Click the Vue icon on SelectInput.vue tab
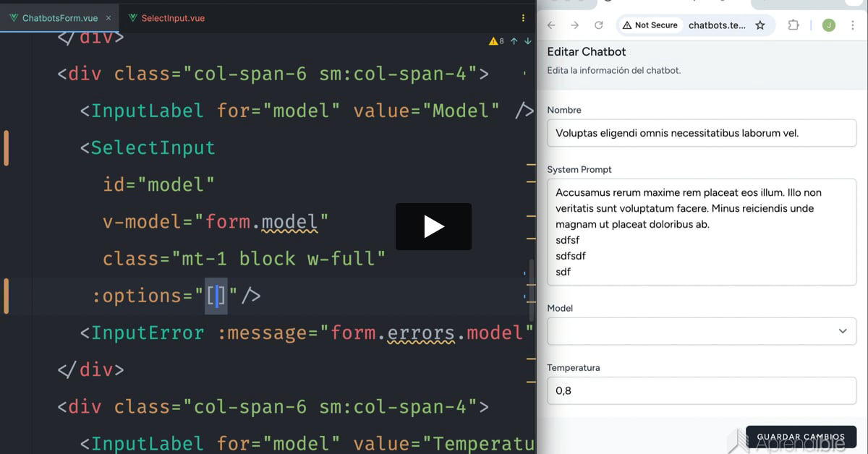The image size is (868, 454). pyautogui.click(x=132, y=18)
